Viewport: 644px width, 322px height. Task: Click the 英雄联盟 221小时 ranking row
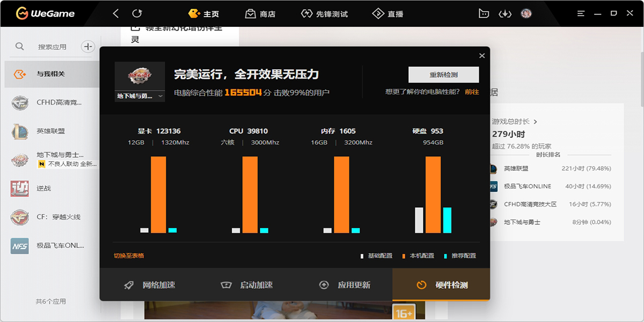(x=550, y=169)
